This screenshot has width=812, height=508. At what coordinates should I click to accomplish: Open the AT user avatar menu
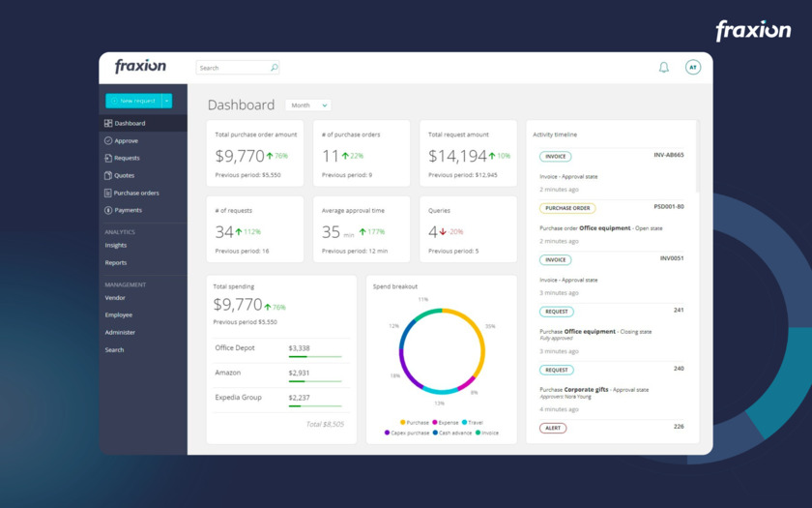(693, 68)
